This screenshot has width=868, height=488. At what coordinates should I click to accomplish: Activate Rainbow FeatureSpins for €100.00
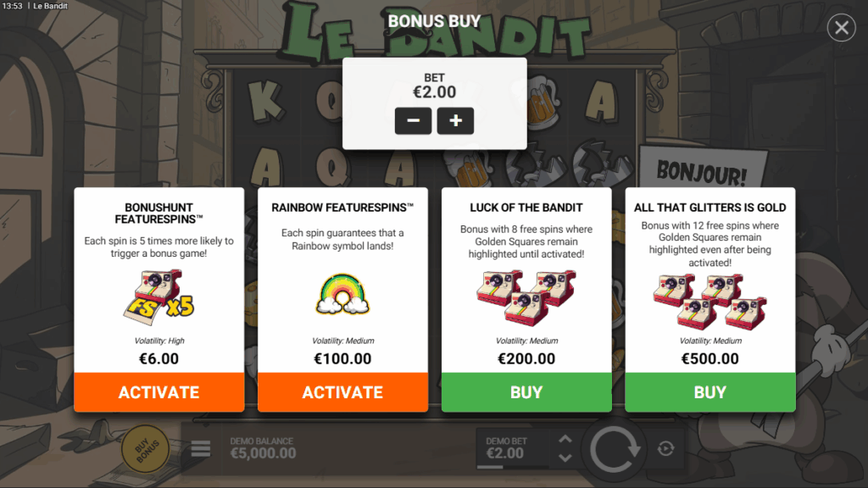coord(342,391)
